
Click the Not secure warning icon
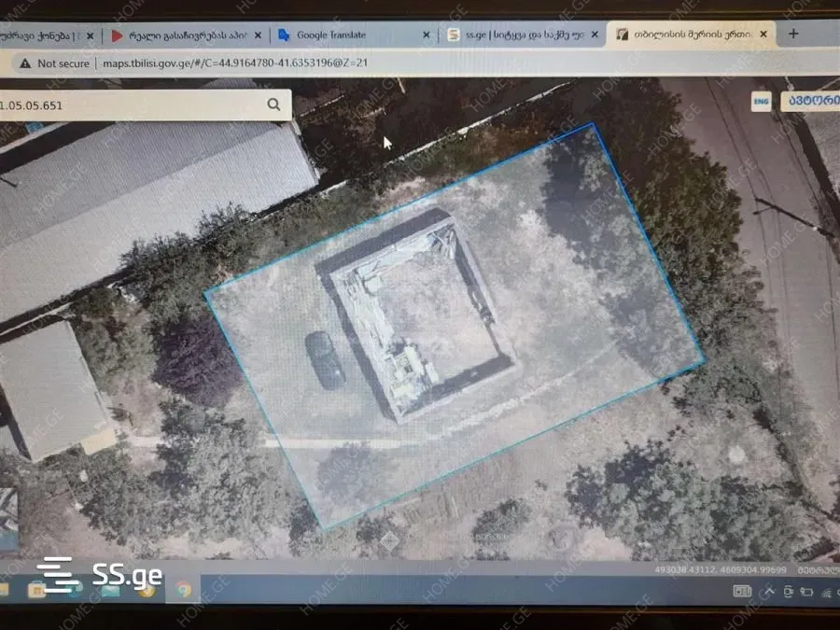point(24,63)
